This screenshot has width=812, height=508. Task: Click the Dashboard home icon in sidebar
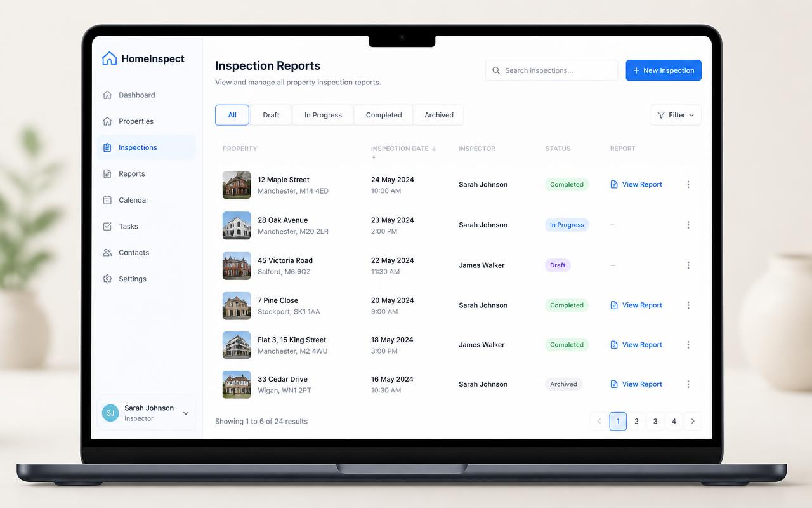(x=107, y=95)
